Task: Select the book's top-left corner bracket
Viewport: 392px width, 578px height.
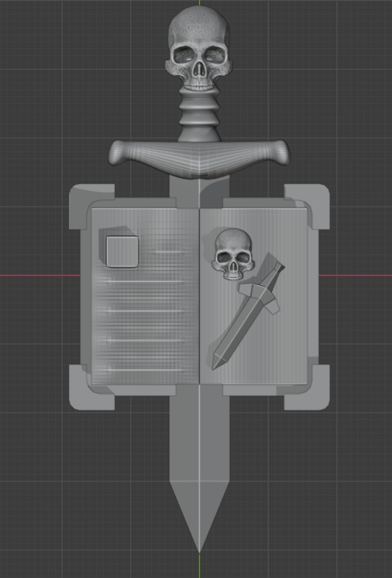Action: pos(90,204)
